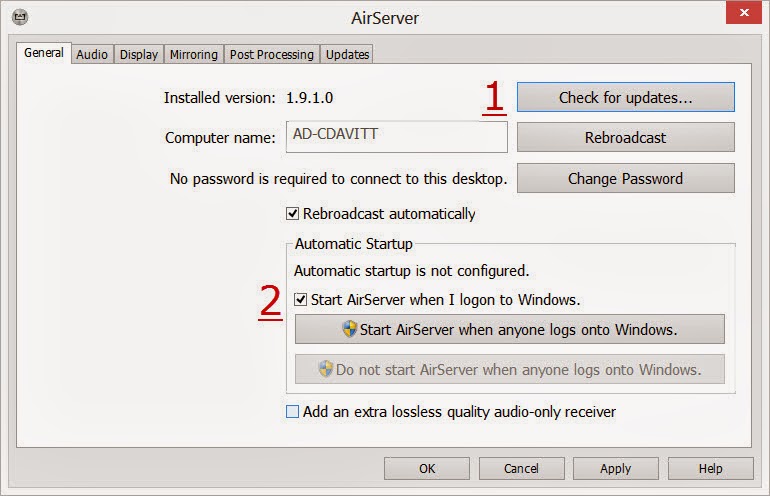This screenshot has height=496, width=770.
Task: Apply the current settings
Action: coord(615,468)
